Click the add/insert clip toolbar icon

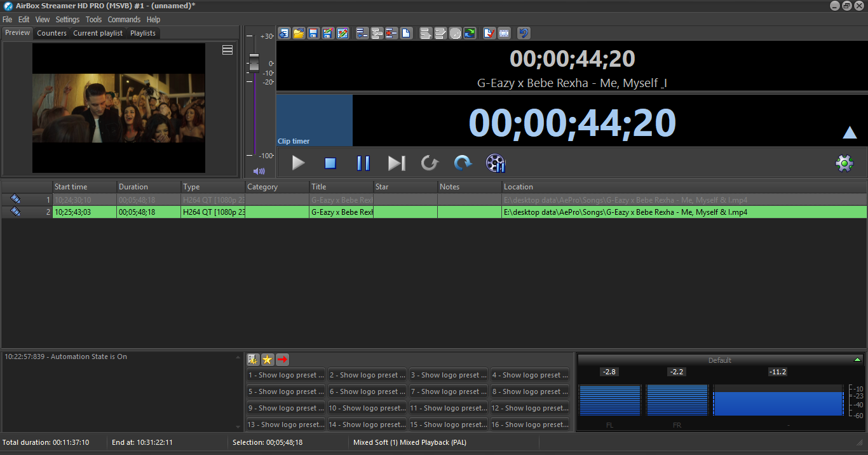tap(284, 33)
